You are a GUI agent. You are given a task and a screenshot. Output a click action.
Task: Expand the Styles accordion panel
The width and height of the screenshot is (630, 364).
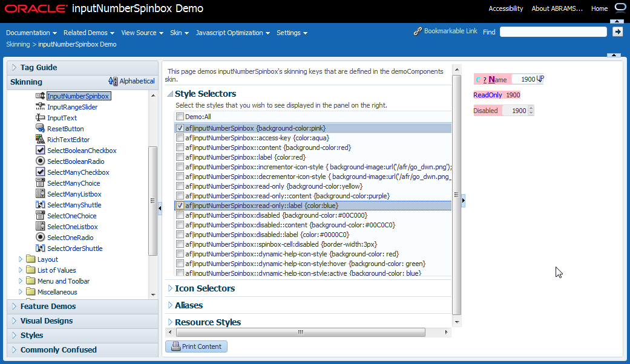coord(15,335)
